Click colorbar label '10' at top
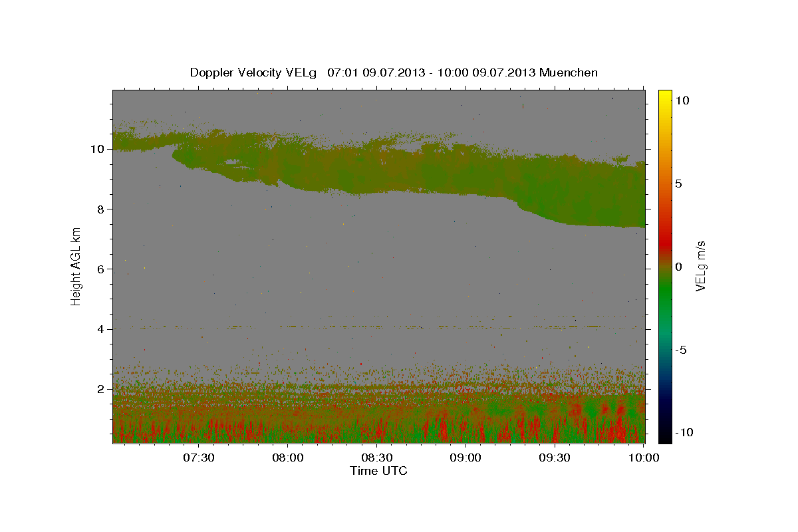Viewport: 798px width, 532px height. click(682, 100)
